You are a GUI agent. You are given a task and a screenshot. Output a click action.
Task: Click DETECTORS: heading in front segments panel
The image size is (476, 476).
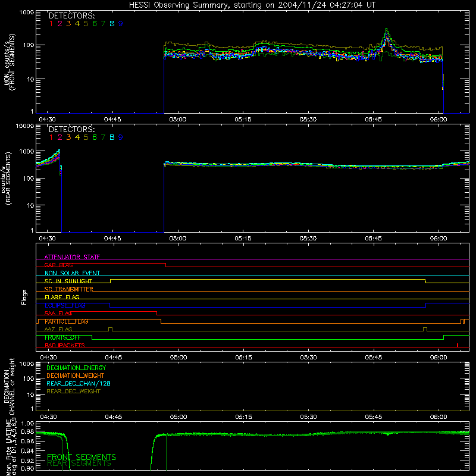(x=71, y=16)
